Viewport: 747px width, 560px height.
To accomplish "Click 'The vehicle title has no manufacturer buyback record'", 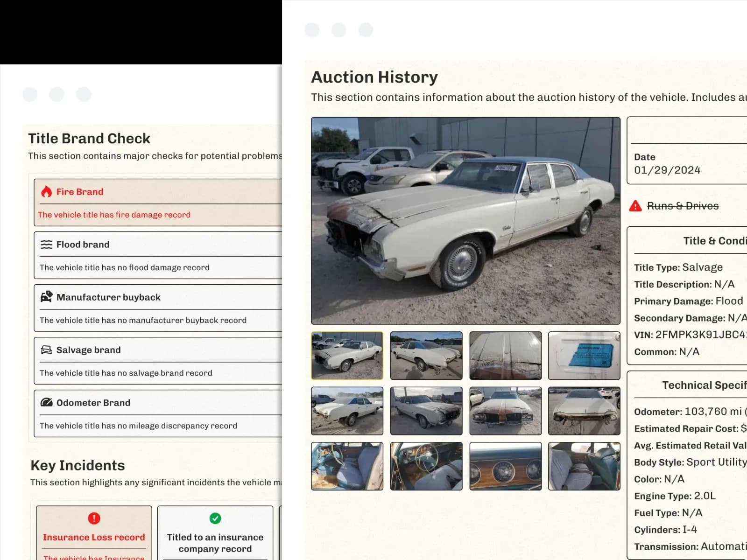I will [143, 320].
